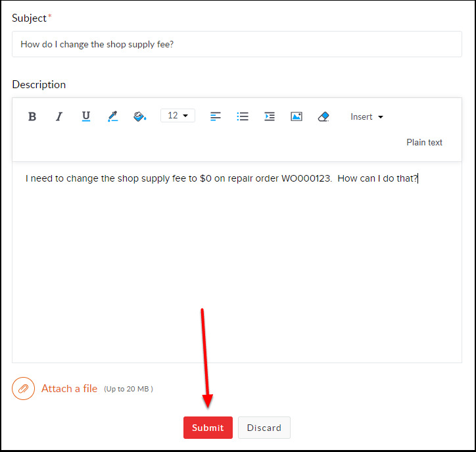Screen dimensions: 476x452
Task: Insert an image into description
Action: point(297,116)
